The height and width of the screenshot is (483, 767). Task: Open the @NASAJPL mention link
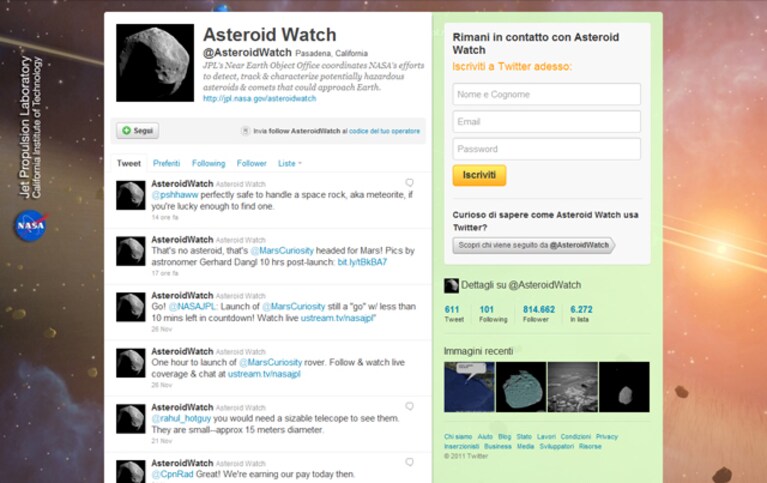click(x=192, y=307)
